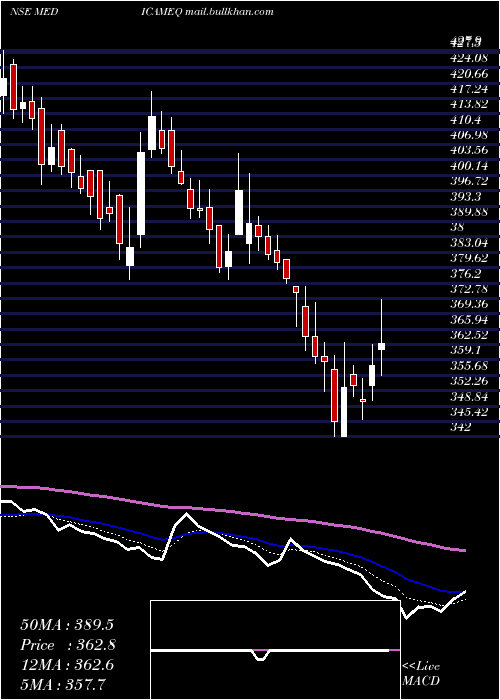Click the 50MA : 389.5 readout

coord(66,625)
